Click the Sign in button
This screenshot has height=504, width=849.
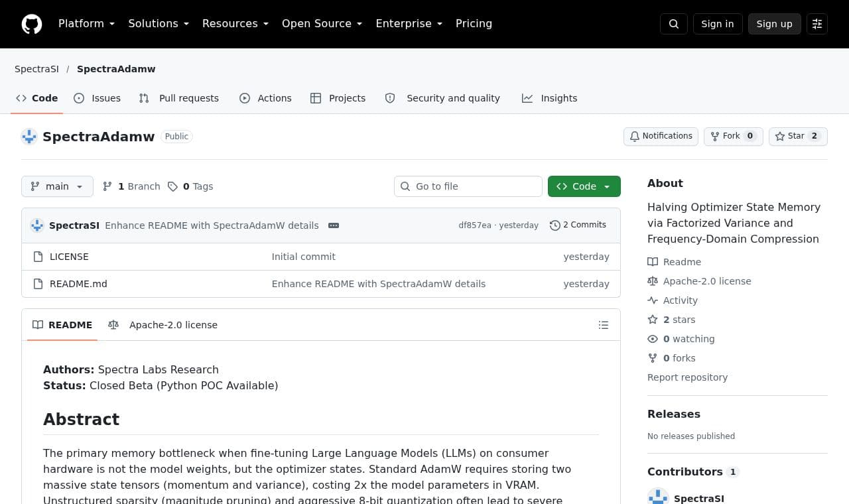point(718,24)
